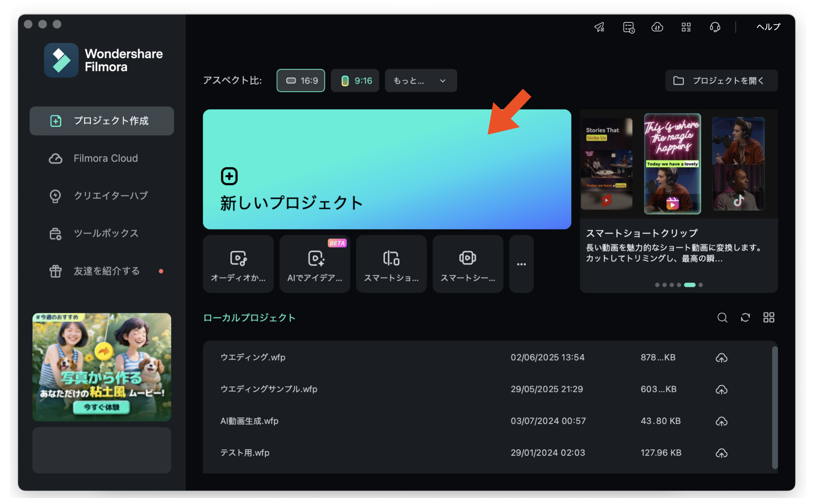
Task: Click the neon magic happens thumbnail
Action: pos(672,164)
